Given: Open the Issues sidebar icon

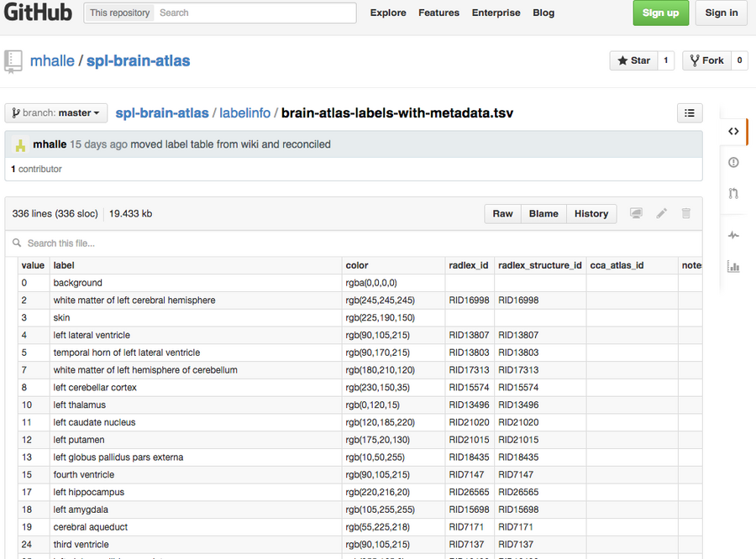Looking at the screenshot, I should [733, 162].
